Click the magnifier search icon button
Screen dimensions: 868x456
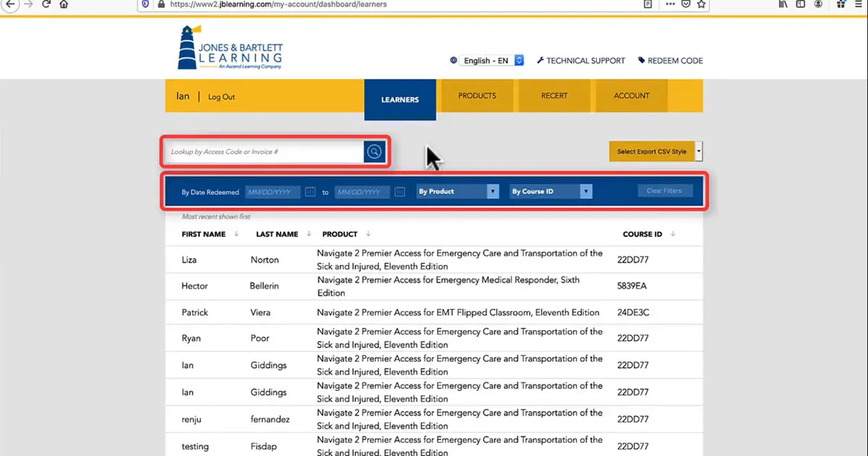374,152
